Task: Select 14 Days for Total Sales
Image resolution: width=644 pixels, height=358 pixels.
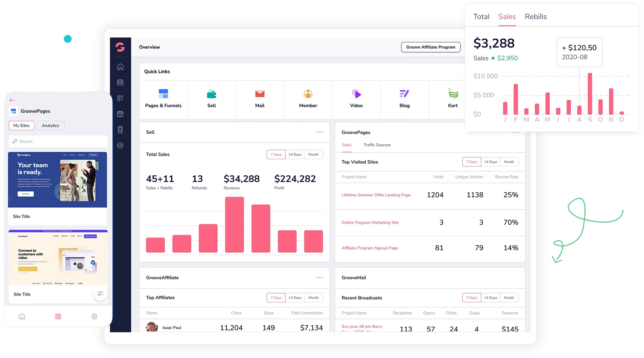Action: [x=295, y=154]
